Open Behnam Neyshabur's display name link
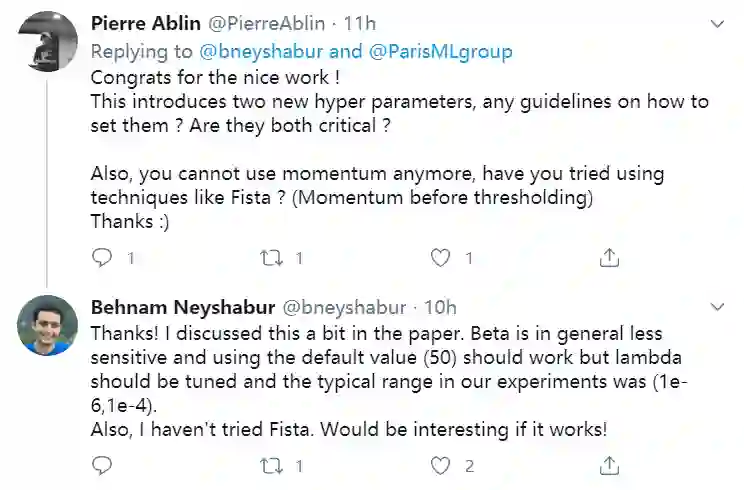744x490 pixels. pyautogui.click(x=173, y=307)
